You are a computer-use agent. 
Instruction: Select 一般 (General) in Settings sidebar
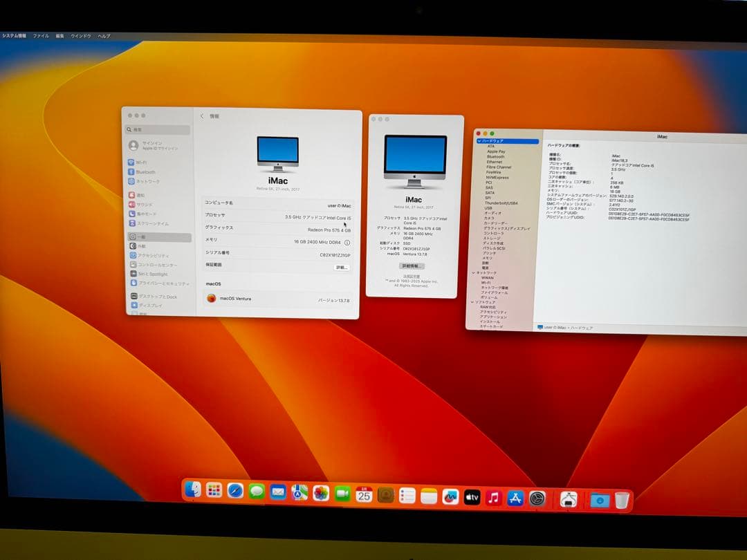[x=160, y=236]
